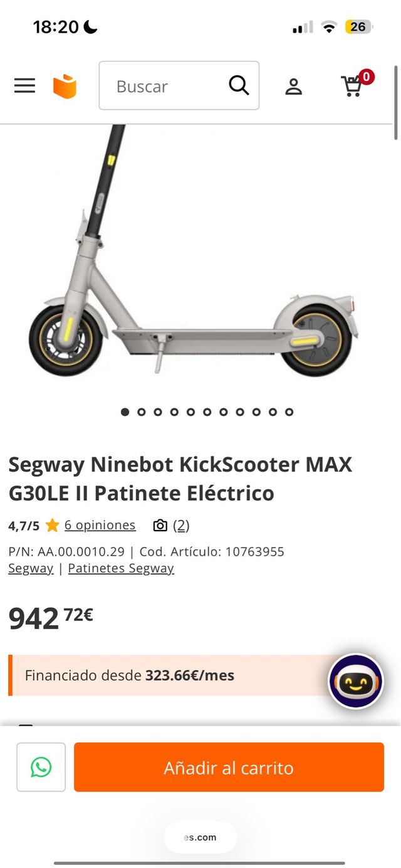View customer photos camera icon
The image size is (401, 868).
pyautogui.click(x=160, y=526)
